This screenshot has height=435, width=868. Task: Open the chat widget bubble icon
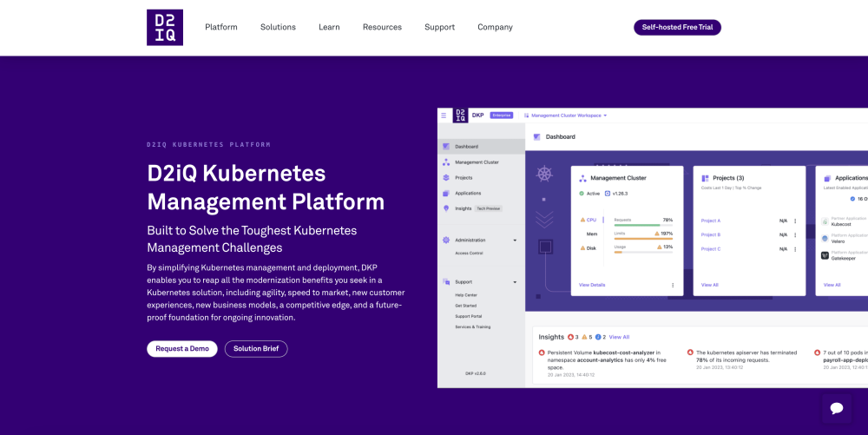pos(836,408)
